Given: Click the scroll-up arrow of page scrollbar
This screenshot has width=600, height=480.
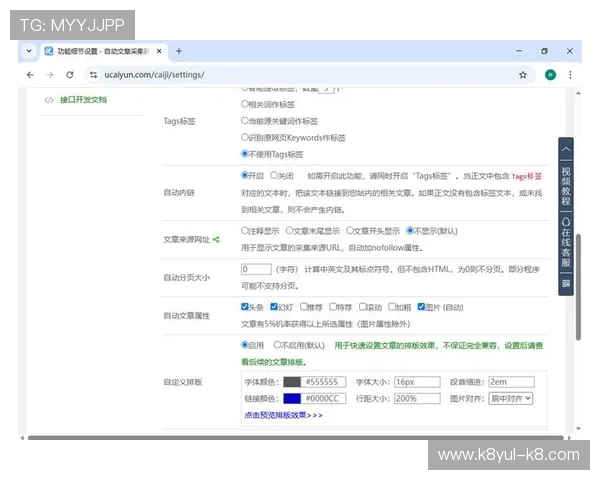Looking at the screenshot, I should click(x=578, y=93).
